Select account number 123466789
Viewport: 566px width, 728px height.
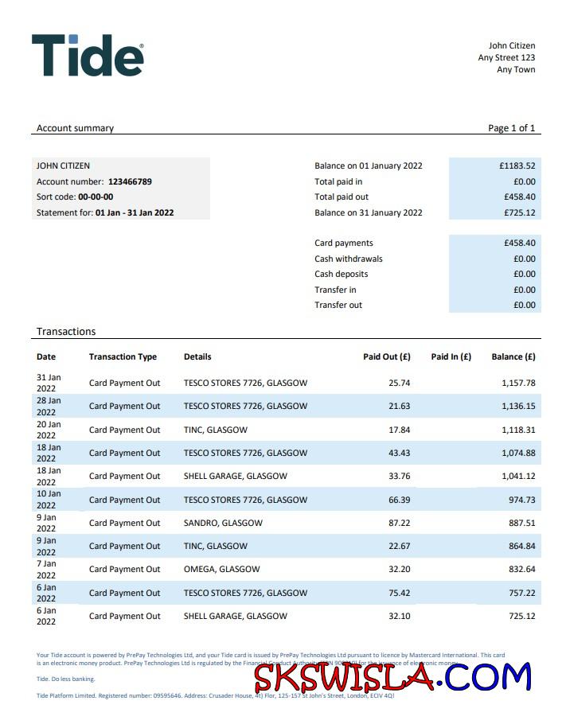(x=130, y=181)
